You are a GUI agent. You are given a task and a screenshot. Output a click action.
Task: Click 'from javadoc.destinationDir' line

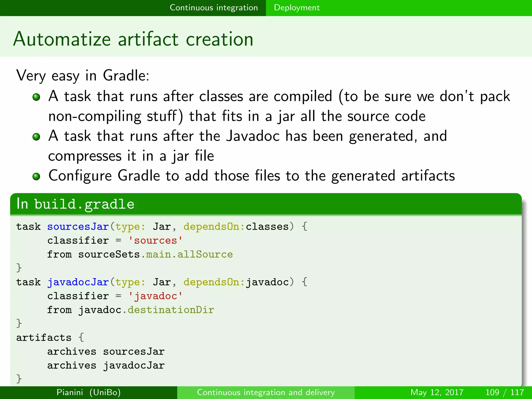click(131, 310)
